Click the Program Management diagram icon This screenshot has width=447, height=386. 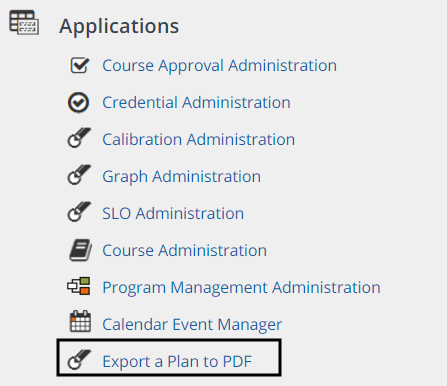tap(79, 286)
